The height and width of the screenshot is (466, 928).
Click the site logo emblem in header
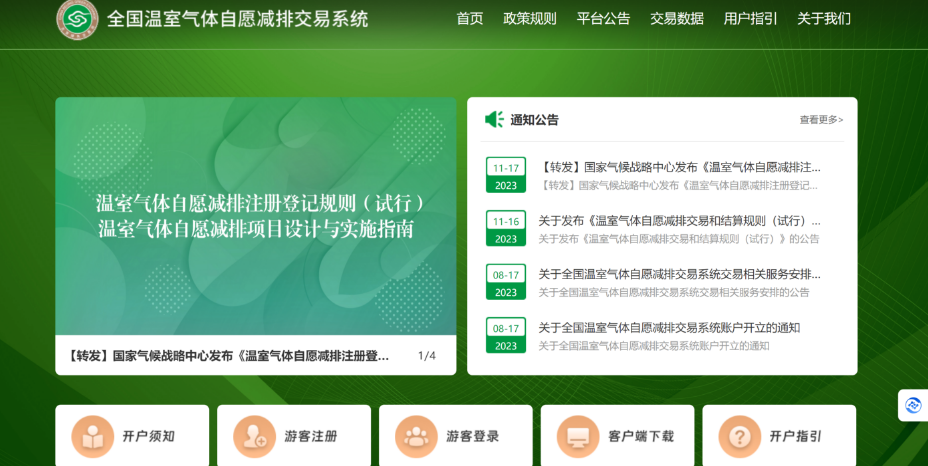pyautogui.click(x=77, y=19)
